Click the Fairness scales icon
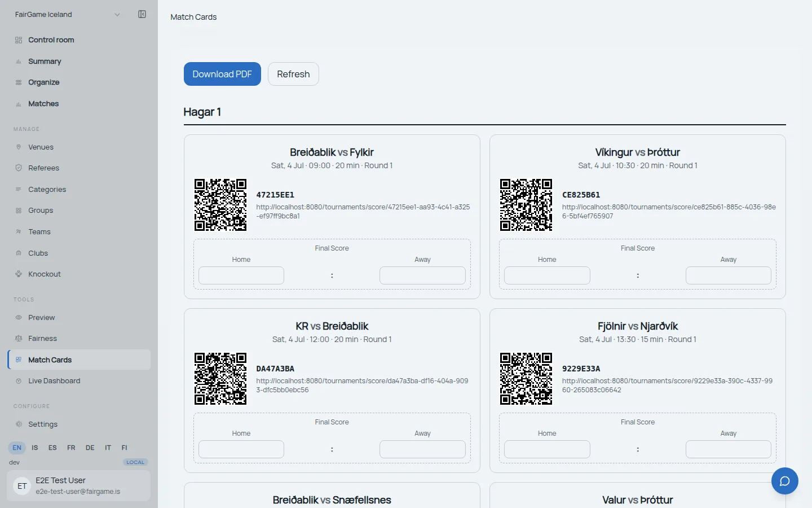812x508 pixels. [x=19, y=338]
